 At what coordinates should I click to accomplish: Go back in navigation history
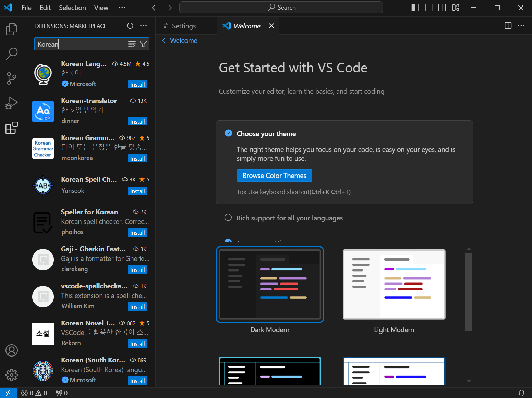pyautogui.click(x=155, y=8)
